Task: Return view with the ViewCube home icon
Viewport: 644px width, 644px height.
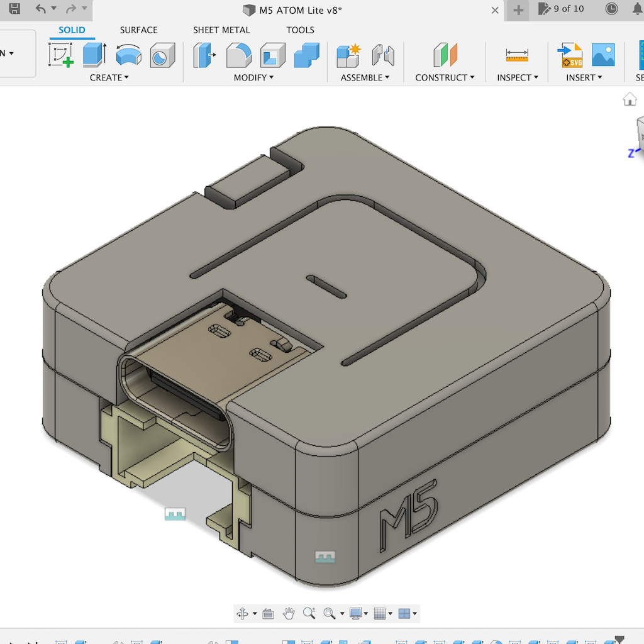Action: point(630,99)
